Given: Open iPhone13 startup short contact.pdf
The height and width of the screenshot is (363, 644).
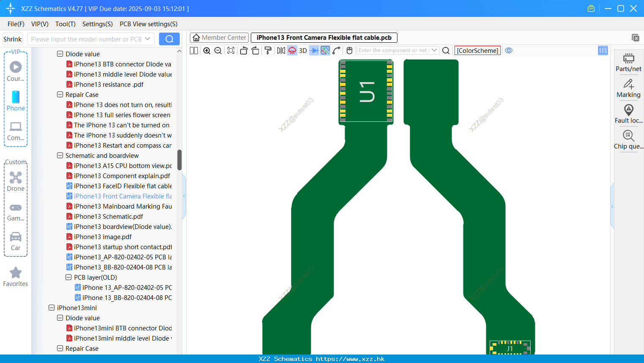Looking at the screenshot, I should (x=119, y=247).
